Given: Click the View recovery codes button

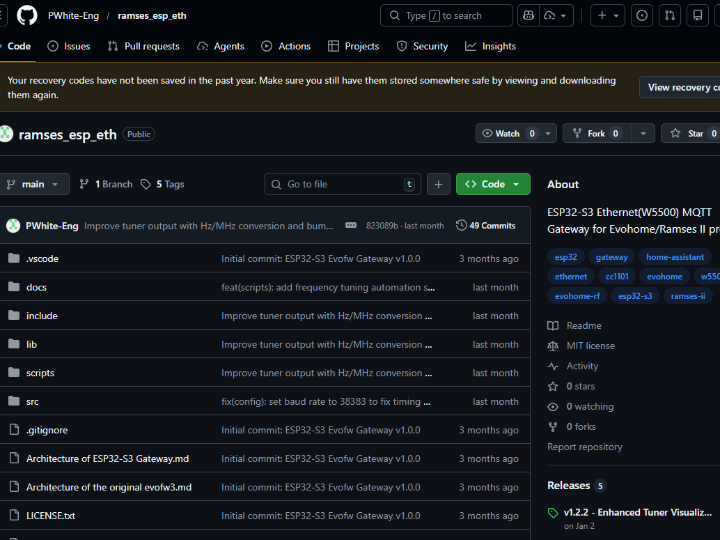Looking at the screenshot, I should (682, 88).
